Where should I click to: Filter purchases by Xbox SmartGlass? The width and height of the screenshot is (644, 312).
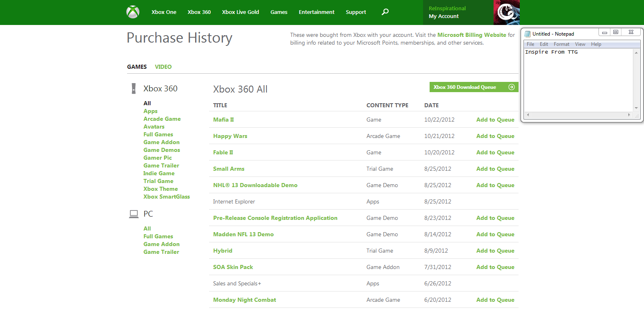[x=166, y=197]
